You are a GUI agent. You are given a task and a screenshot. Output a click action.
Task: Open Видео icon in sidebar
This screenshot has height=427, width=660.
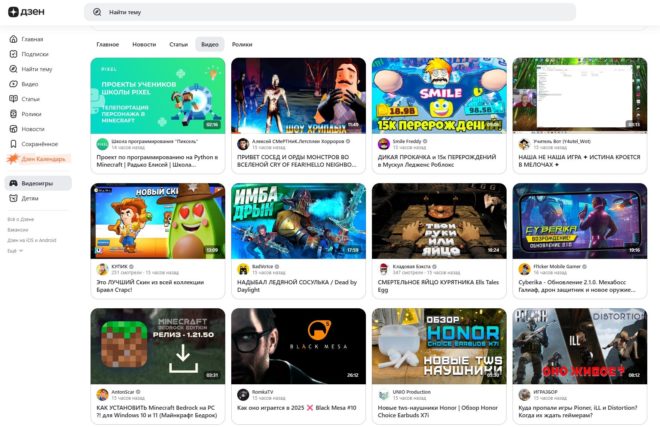[13, 84]
